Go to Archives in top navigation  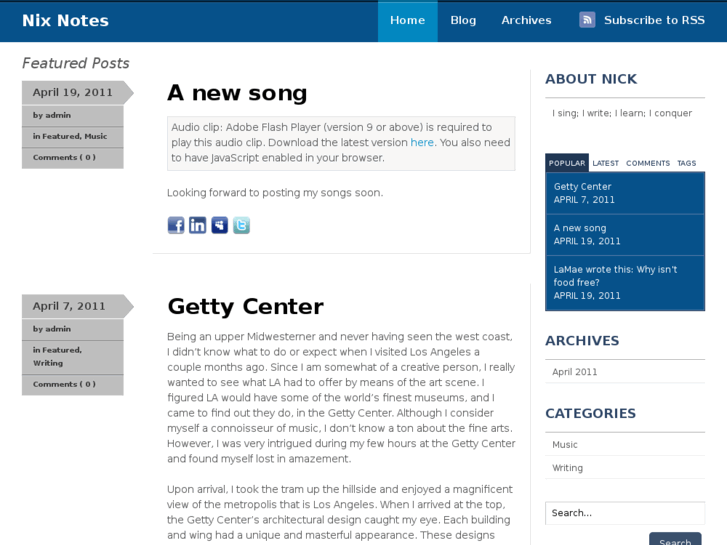click(526, 21)
